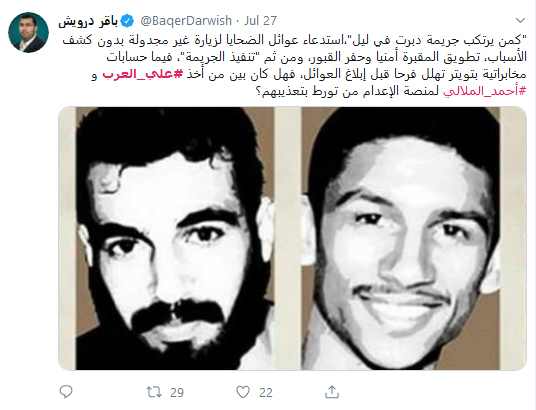
Task: Open the profile avatar of Baqer Darwish
Action: click(x=28, y=32)
